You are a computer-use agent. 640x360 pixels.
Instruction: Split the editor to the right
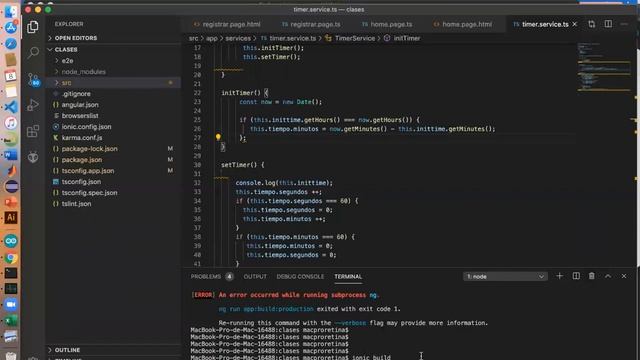pos(608,24)
